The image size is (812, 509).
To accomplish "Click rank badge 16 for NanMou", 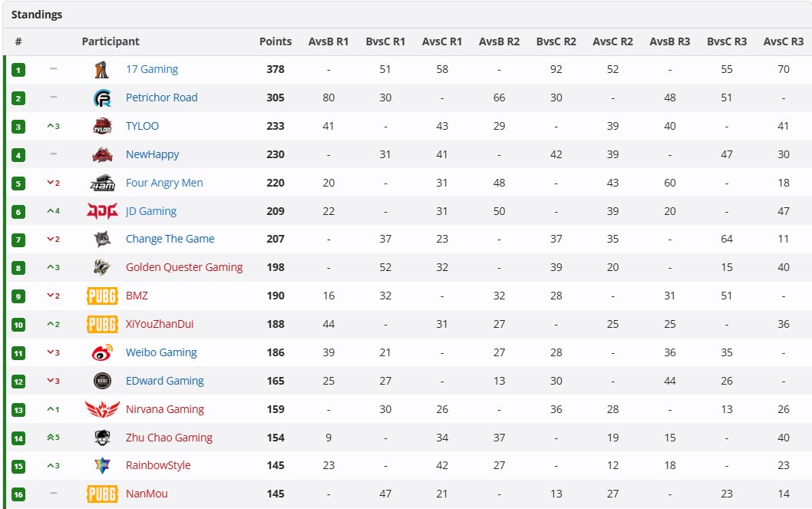I will coord(18,494).
